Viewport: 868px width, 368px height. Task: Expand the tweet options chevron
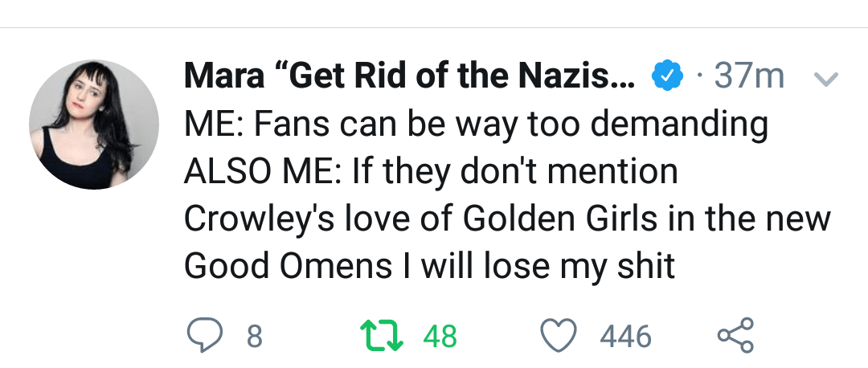tap(826, 78)
